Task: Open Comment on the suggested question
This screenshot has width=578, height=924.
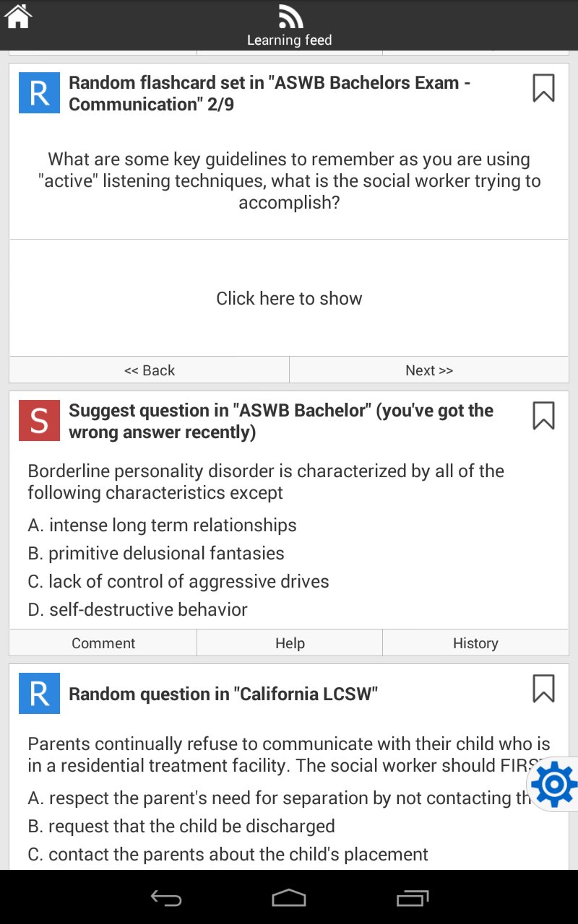Action: [103, 642]
